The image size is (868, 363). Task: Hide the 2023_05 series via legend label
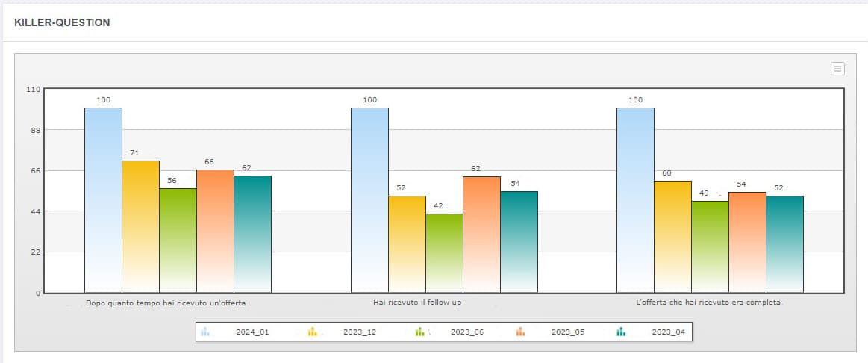(x=567, y=332)
